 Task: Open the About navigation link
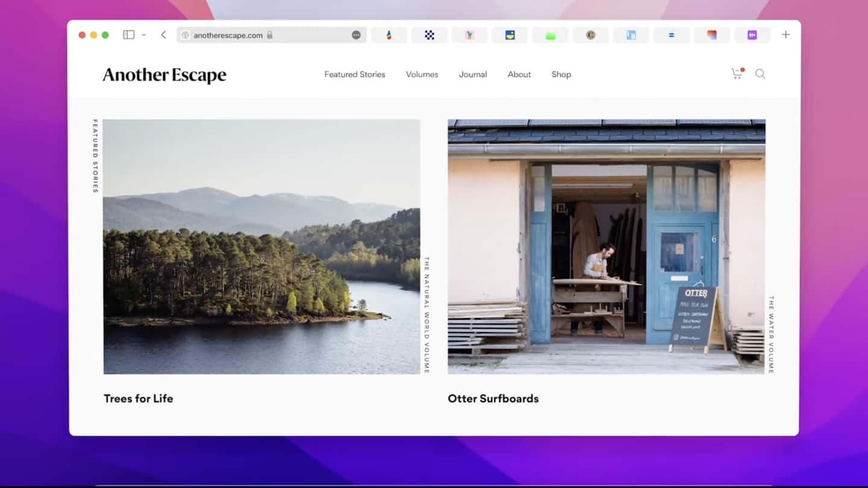point(519,75)
